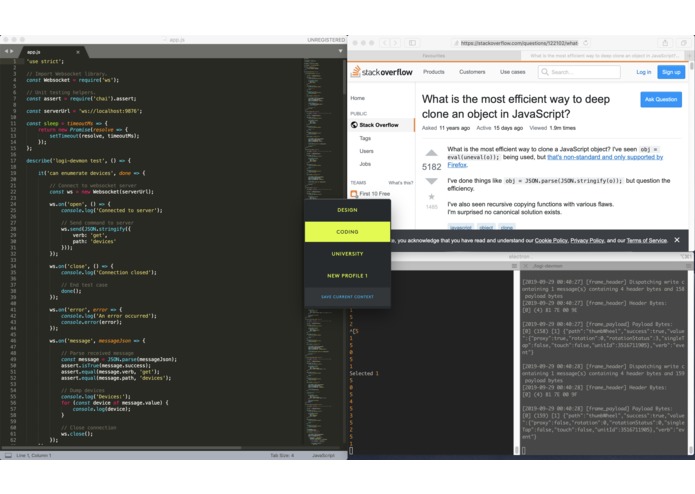
Task: Click What's this? next to Teams
Action: (x=401, y=183)
